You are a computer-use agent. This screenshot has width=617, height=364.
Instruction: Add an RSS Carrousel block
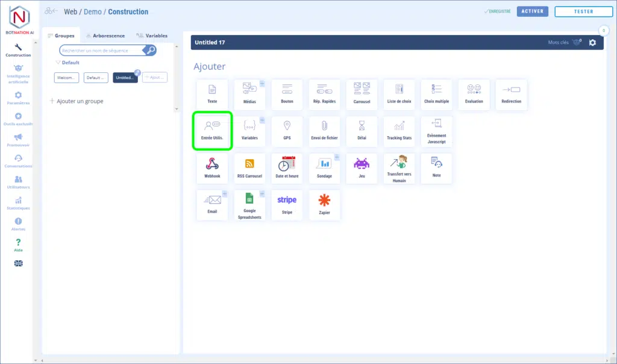(249, 168)
